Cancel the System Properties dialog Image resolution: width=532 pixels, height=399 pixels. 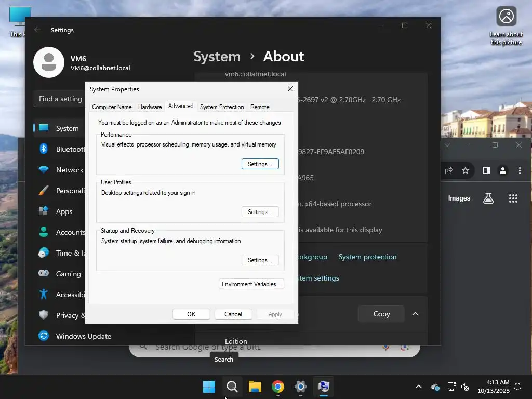[233, 314]
